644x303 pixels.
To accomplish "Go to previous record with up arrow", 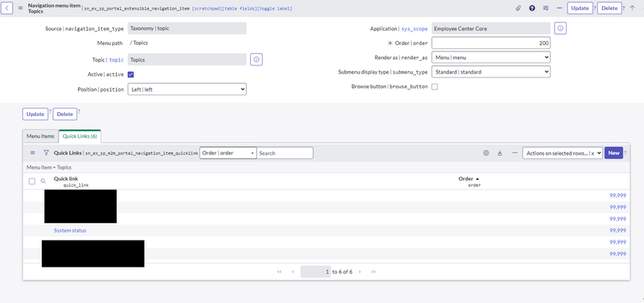I will coord(632,8).
